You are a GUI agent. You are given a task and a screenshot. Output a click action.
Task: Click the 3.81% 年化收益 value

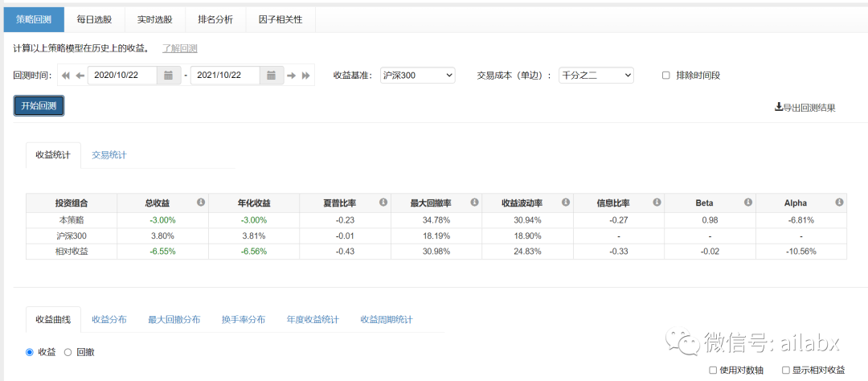[254, 236]
